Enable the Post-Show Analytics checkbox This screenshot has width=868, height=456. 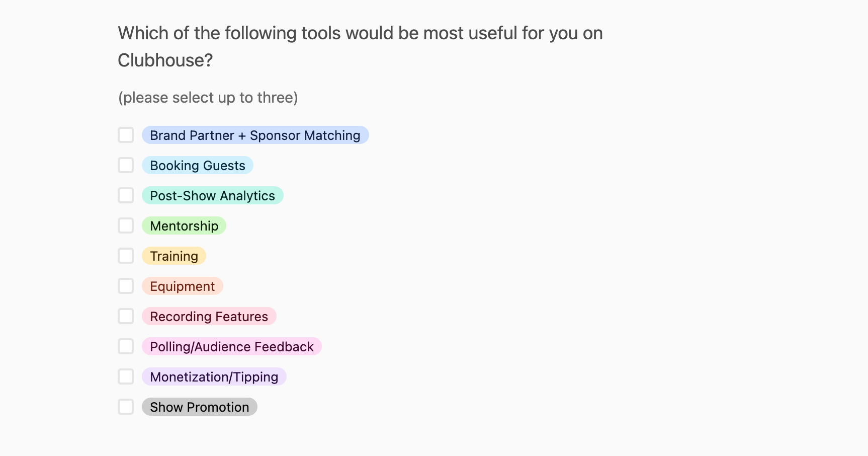tap(126, 195)
